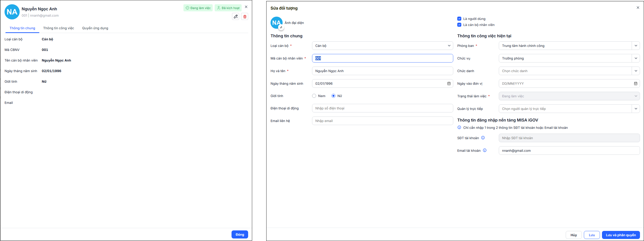This screenshot has height=241, width=644.
Task: Expand the Quản lý trực tiếp dropdown arrow
Action: click(636, 109)
